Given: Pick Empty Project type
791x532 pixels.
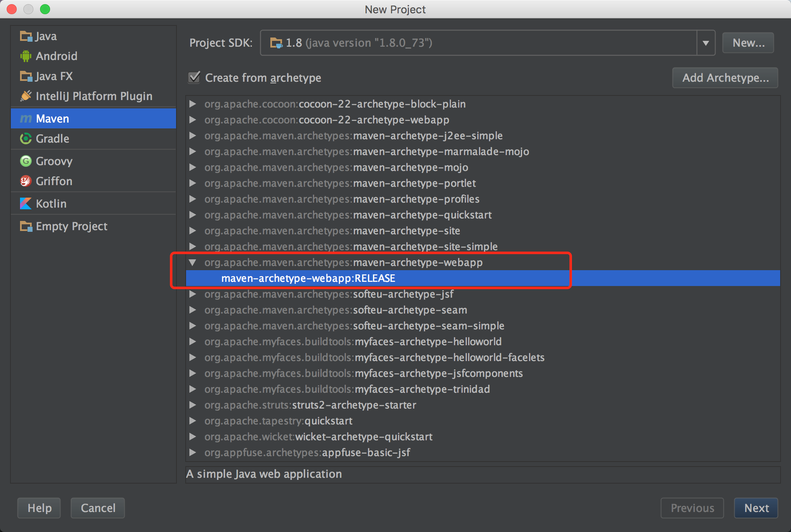Looking at the screenshot, I should (93, 226).
